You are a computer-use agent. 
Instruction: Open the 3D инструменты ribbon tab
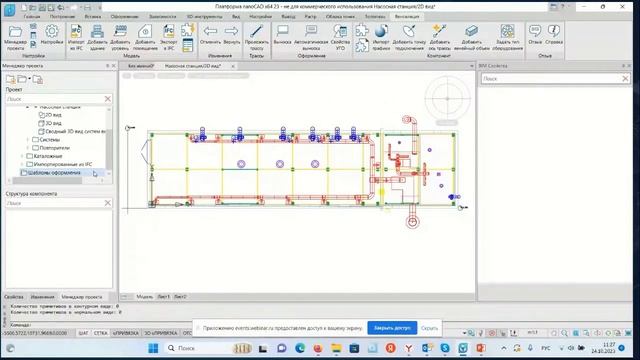(204, 17)
